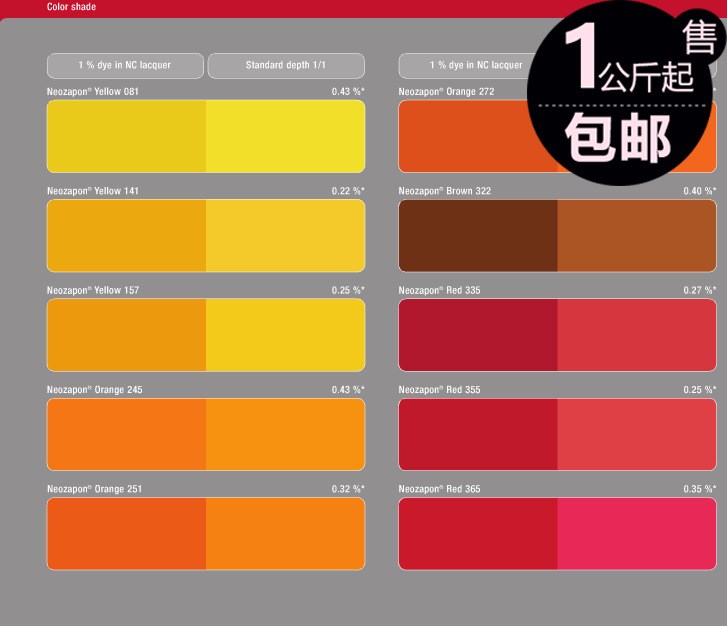The image size is (727, 626).
Task: Click the 'Neozapon Yellow 141' label
Action: (93, 191)
